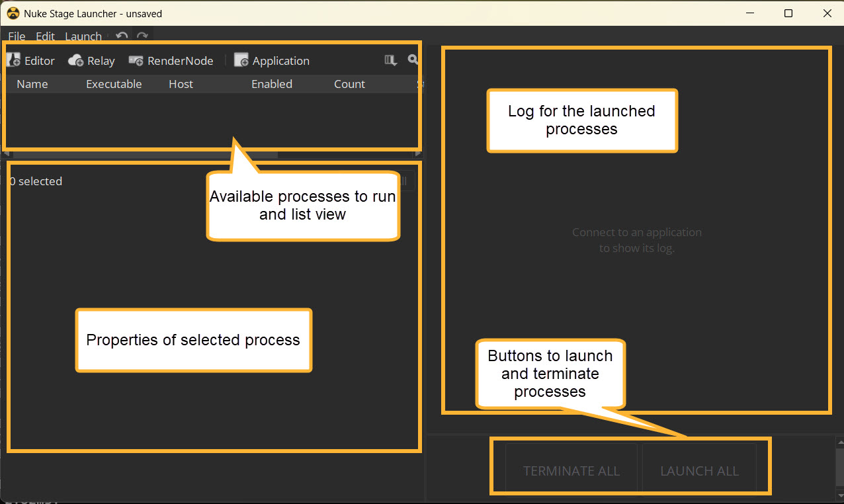Add a new RenderNode process
844x504 pixels.
pyautogui.click(x=171, y=61)
